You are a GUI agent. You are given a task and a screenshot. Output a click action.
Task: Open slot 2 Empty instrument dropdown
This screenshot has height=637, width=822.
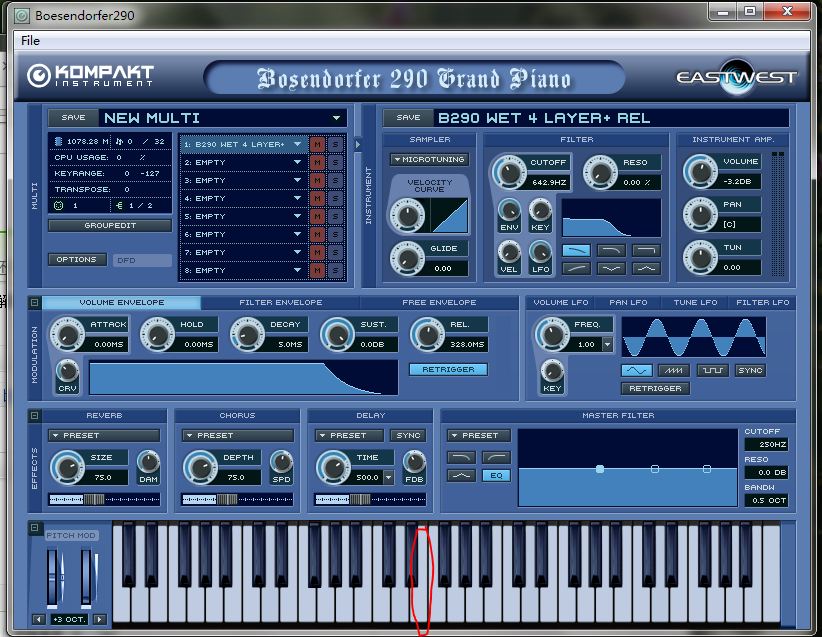[297, 163]
